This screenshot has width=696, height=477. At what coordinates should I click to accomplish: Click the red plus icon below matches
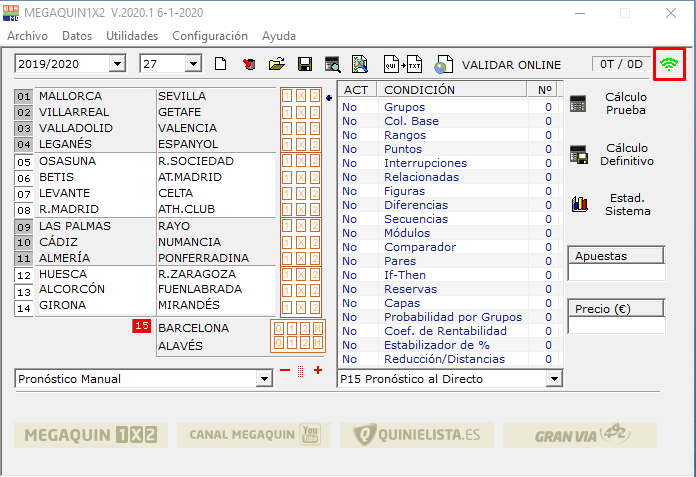pyautogui.click(x=318, y=370)
